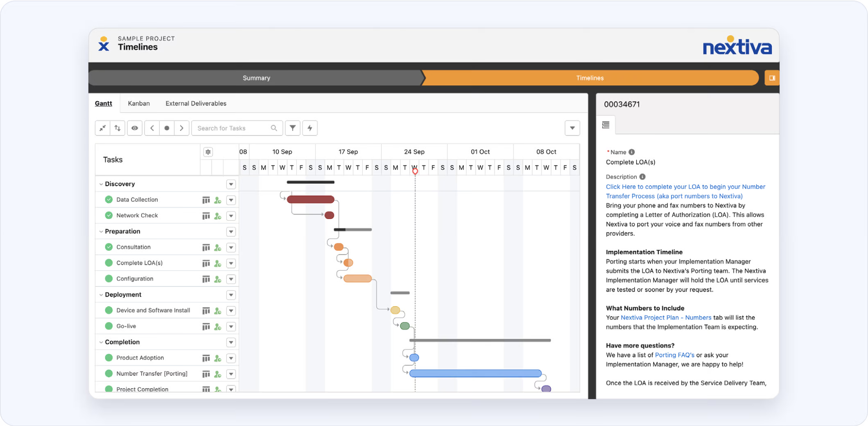Screen dimensions: 868x426
Task: Click the sort up-down arrows icon
Action: tap(118, 128)
